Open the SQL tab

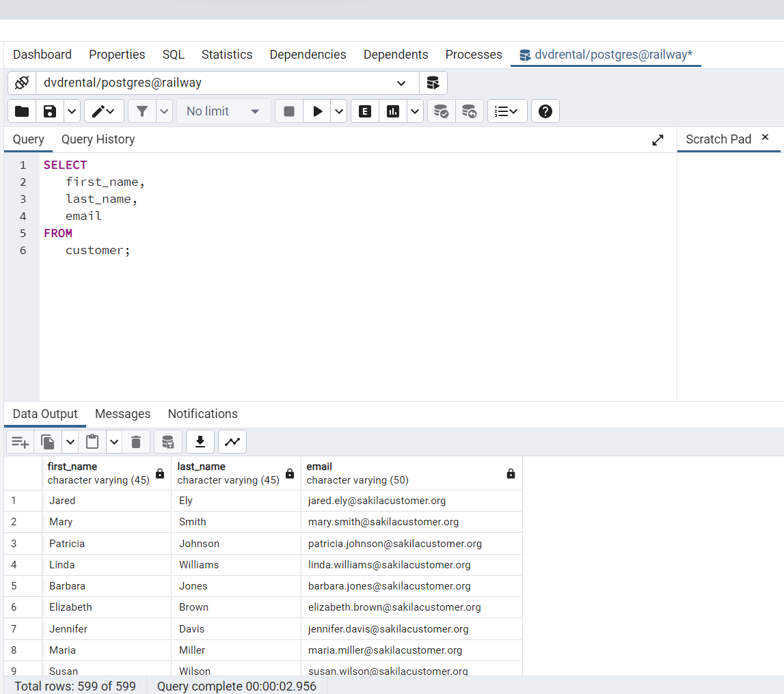coord(174,55)
